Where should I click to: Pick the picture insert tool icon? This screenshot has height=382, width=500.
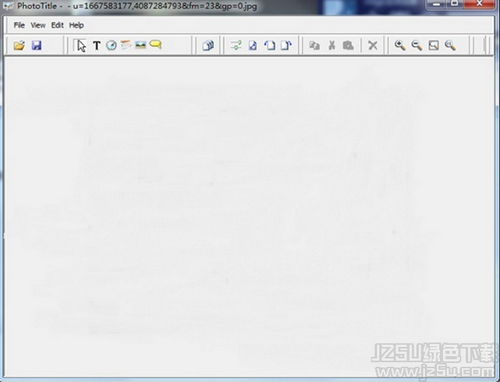141,45
